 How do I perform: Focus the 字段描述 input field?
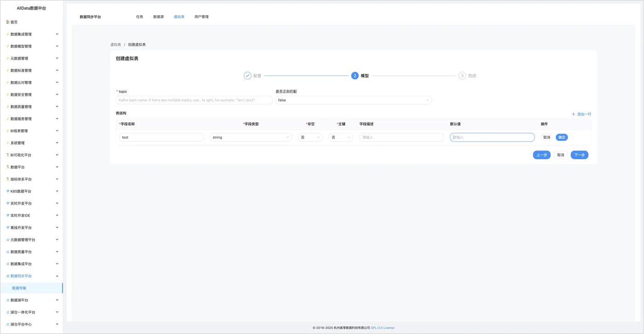point(402,137)
